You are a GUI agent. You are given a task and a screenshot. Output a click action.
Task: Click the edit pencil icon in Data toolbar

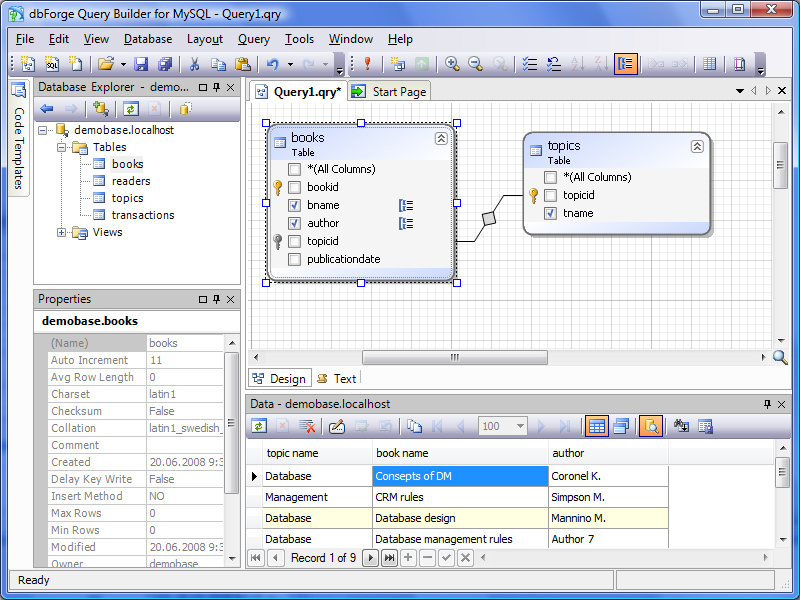pos(337,426)
